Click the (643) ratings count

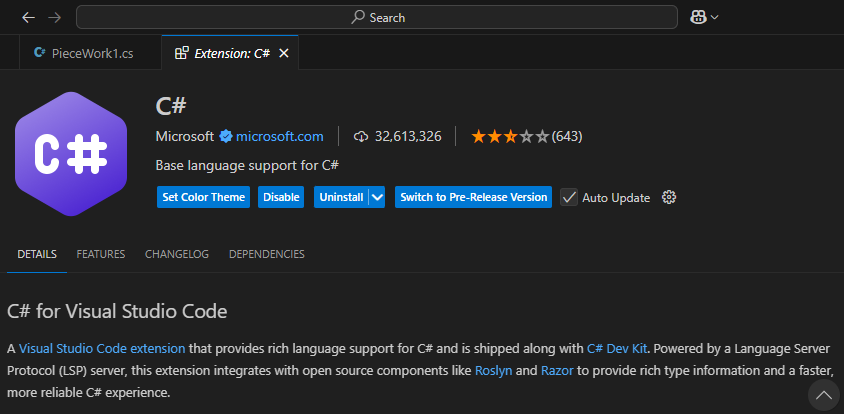[x=567, y=136]
